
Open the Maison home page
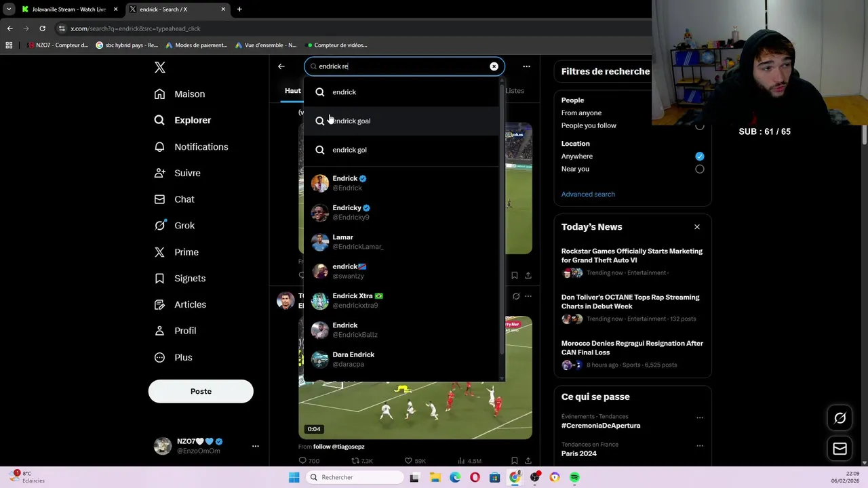(x=180, y=94)
